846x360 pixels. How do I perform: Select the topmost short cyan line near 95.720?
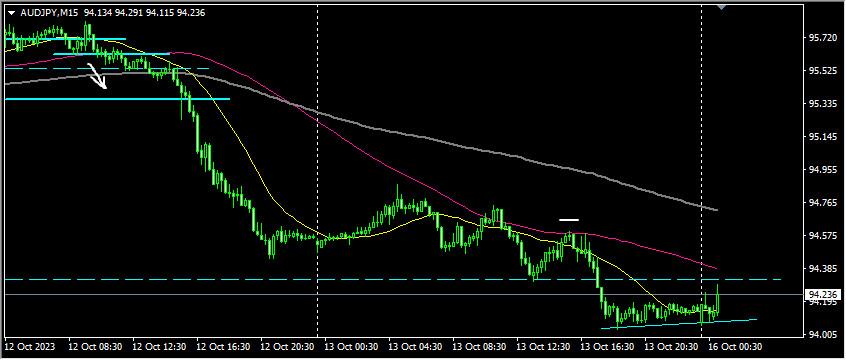(x=65, y=39)
